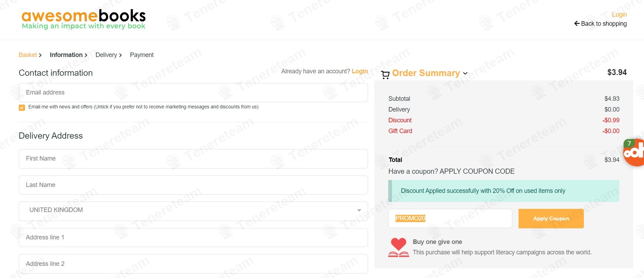
Task: Click the Apply Coupon button
Action: (551, 219)
